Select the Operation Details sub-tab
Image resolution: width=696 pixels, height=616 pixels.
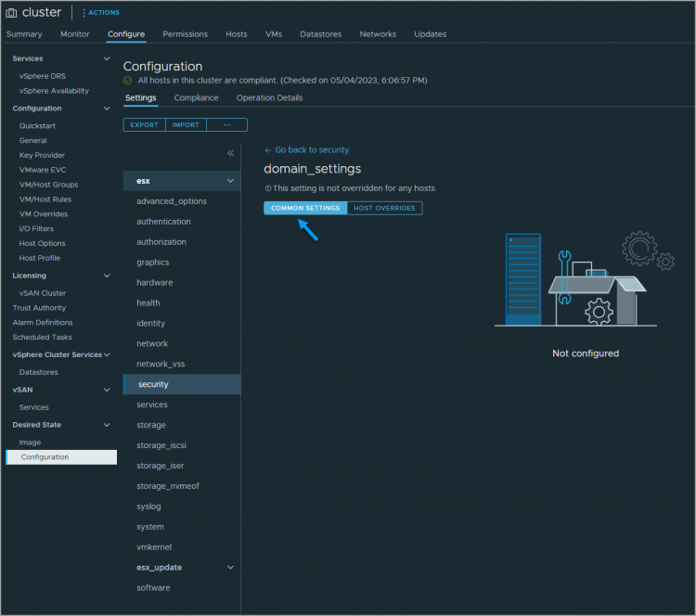(x=269, y=97)
